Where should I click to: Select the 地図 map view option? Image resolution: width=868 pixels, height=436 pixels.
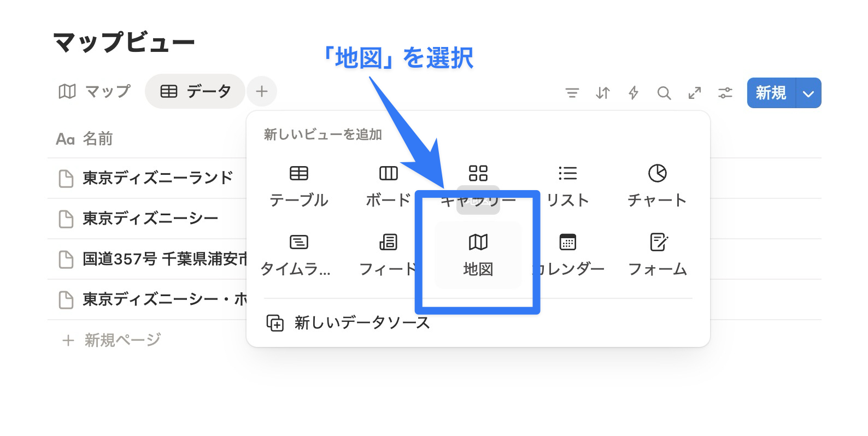click(x=478, y=255)
